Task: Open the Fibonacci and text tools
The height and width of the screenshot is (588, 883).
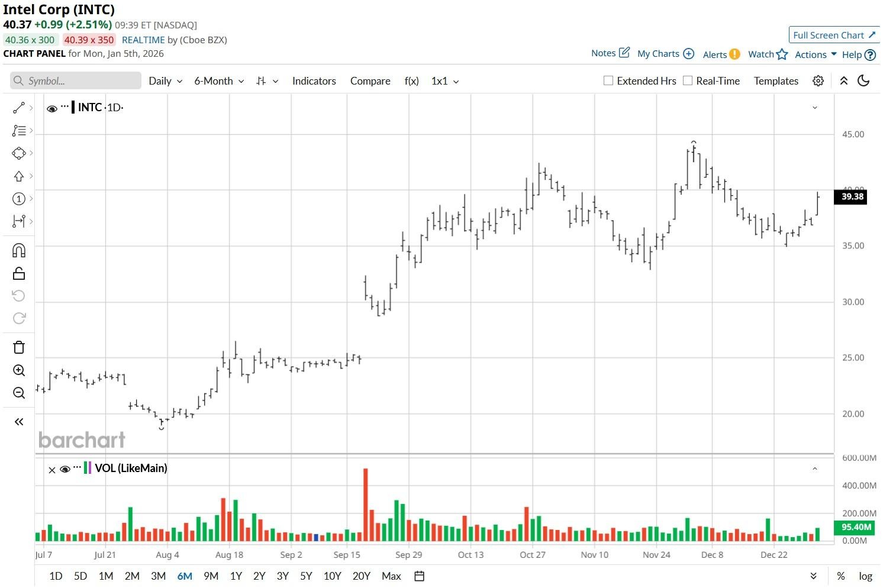Action: (18, 131)
